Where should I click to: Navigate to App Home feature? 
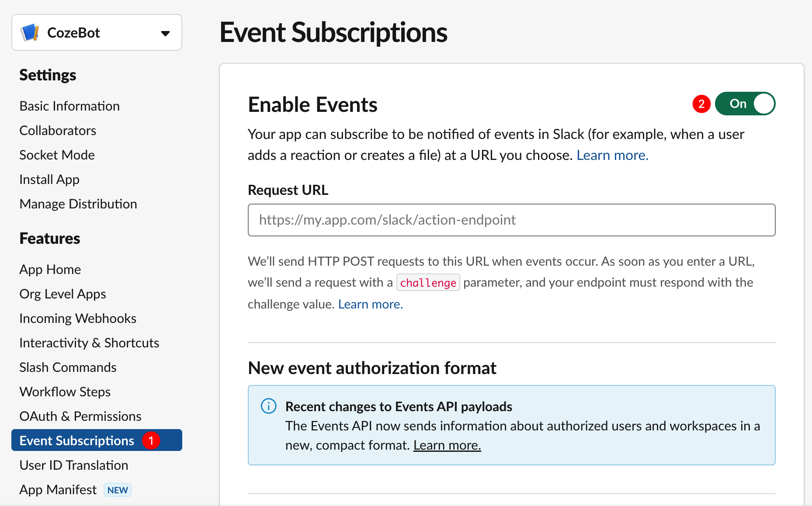(x=50, y=270)
